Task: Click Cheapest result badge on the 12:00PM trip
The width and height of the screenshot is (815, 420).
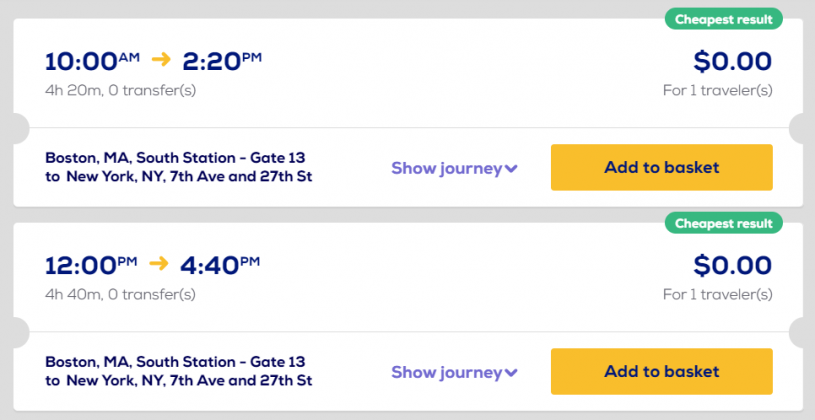Action: point(723,223)
